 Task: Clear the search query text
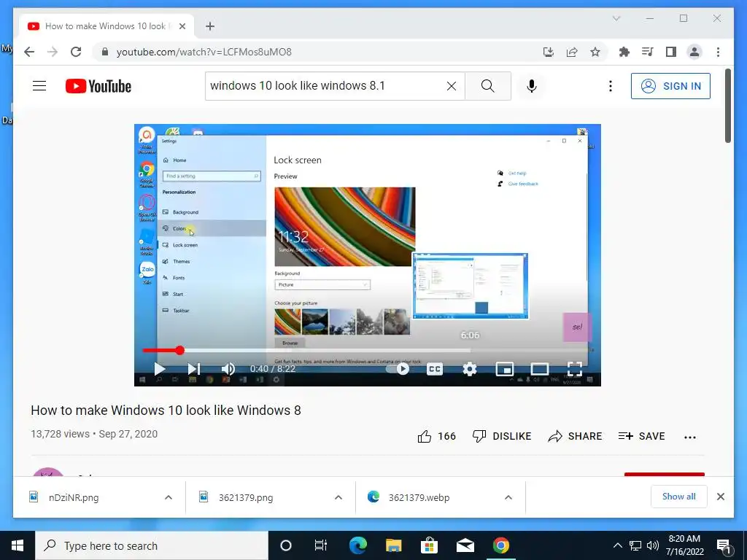[451, 86]
